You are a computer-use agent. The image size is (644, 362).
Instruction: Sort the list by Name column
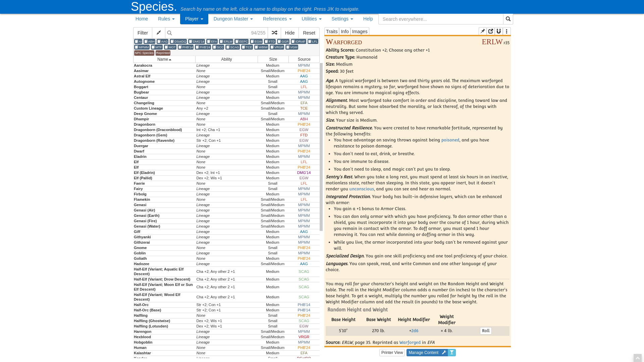pos(164,59)
